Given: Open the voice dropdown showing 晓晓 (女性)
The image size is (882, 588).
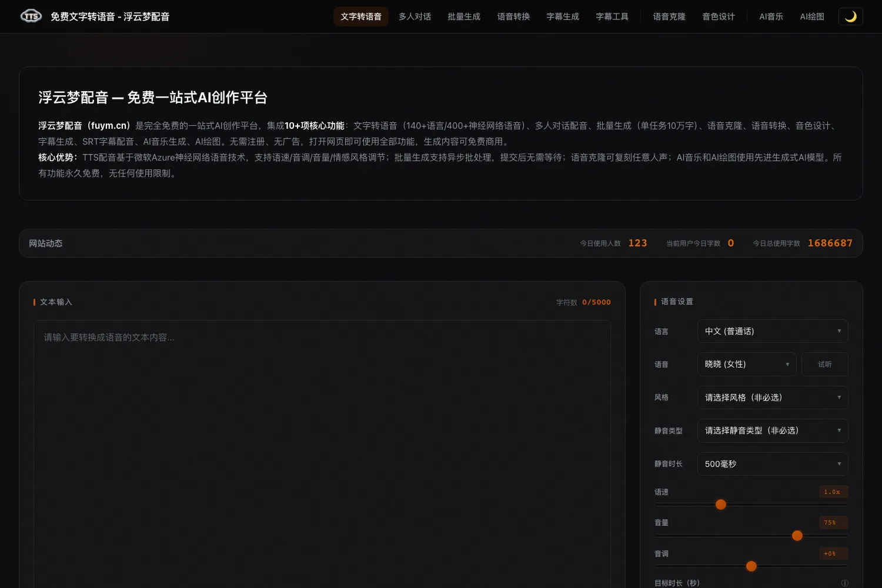Looking at the screenshot, I should click(747, 364).
